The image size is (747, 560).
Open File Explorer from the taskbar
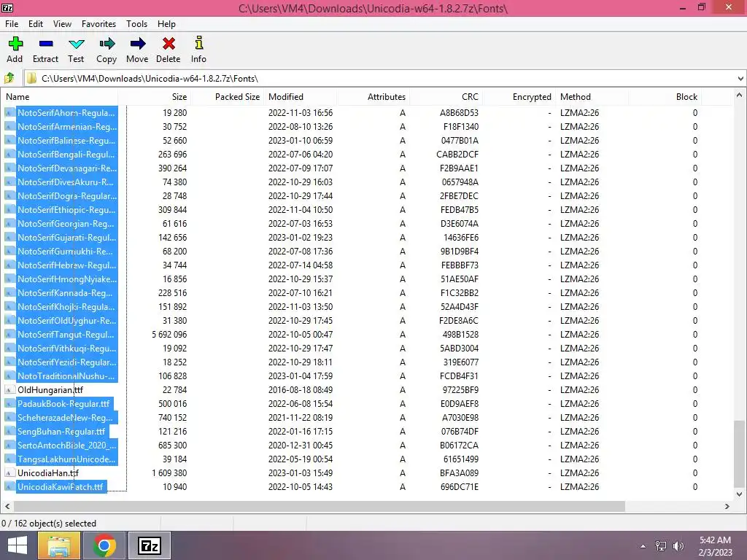58,545
